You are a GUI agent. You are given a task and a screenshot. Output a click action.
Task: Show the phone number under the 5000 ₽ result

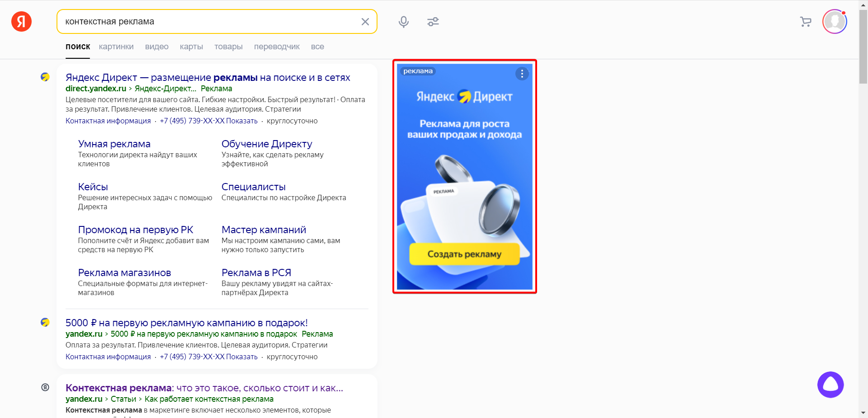[x=208, y=357]
